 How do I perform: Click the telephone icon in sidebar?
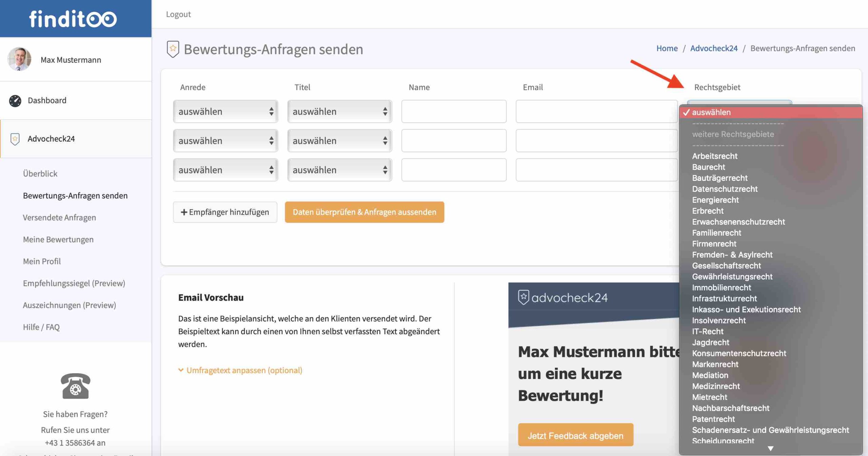[x=75, y=386]
